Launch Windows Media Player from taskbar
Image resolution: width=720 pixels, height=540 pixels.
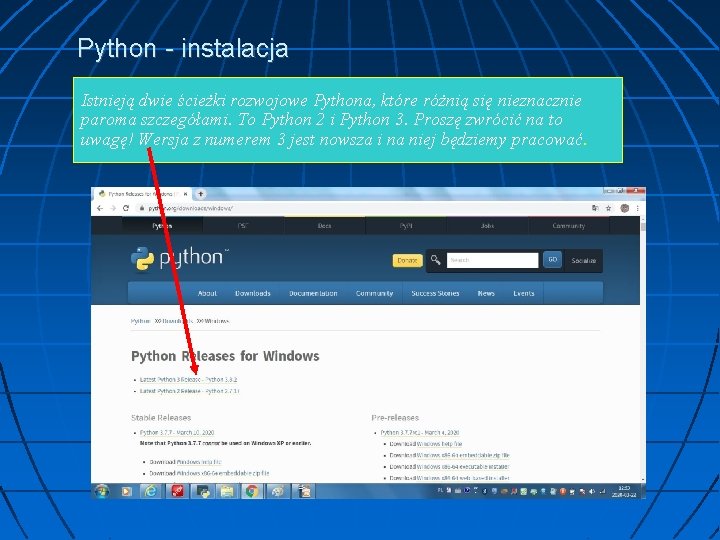click(127, 491)
